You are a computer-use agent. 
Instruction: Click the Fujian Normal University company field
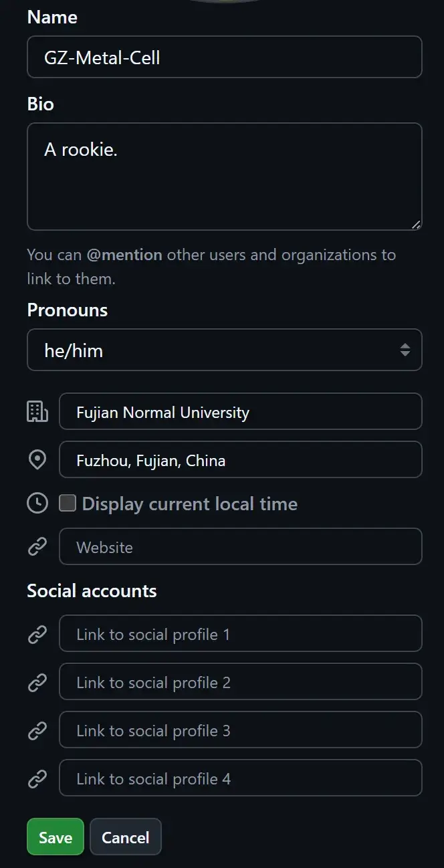click(x=241, y=412)
